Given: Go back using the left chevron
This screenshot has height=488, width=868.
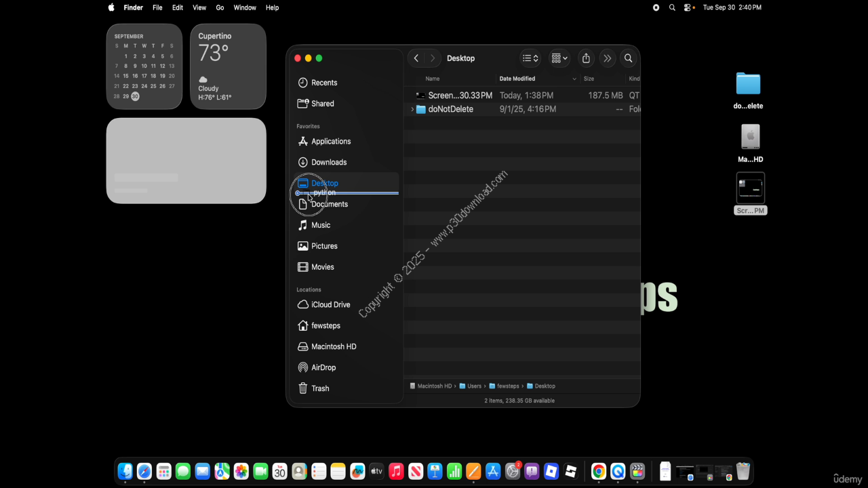Looking at the screenshot, I should [x=416, y=58].
